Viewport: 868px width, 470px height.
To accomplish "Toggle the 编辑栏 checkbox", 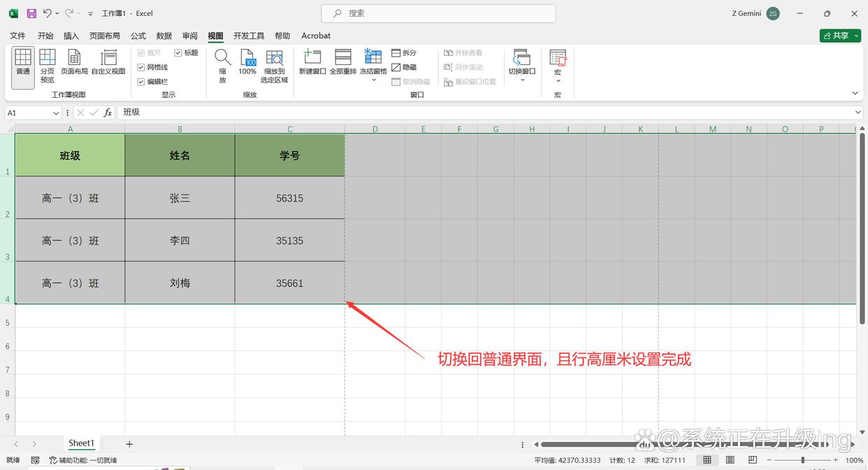I will [141, 82].
